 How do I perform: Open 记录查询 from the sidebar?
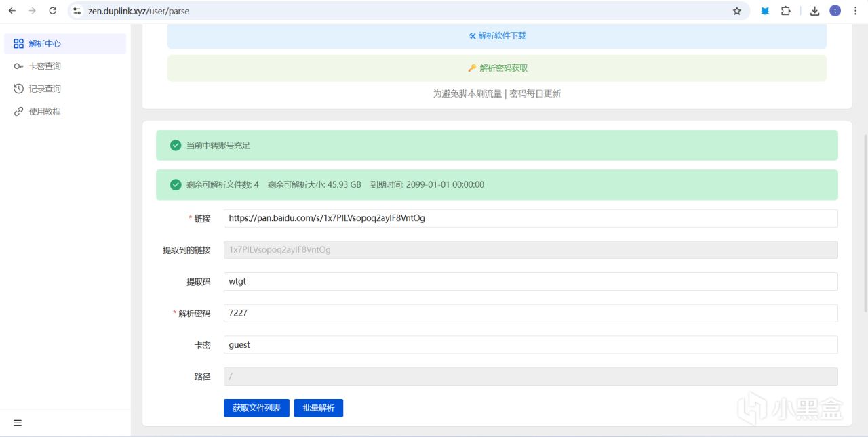tap(65, 89)
